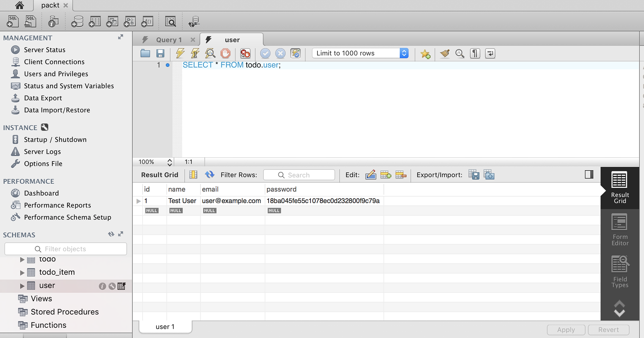
Task: Open Server Status in Management
Action: tap(44, 50)
